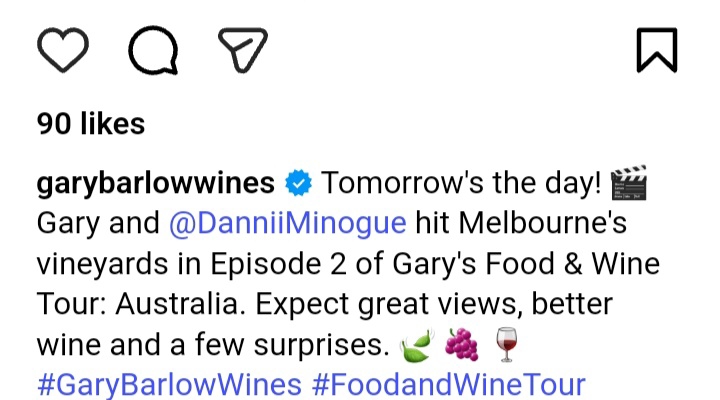Open the #GaryBarlowWines hashtag
This screenshot has height=400, width=720.
coord(169,384)
